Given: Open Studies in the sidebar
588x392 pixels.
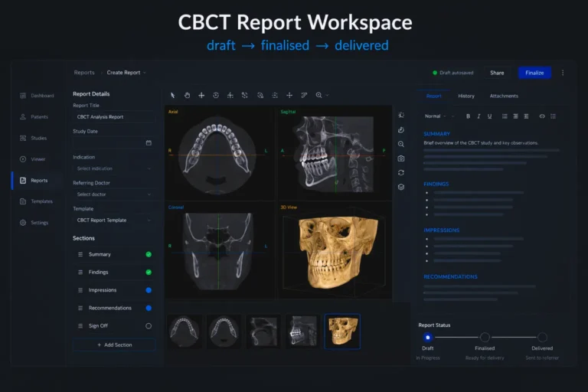Looking at the screenshot, I should coord(34,138).
